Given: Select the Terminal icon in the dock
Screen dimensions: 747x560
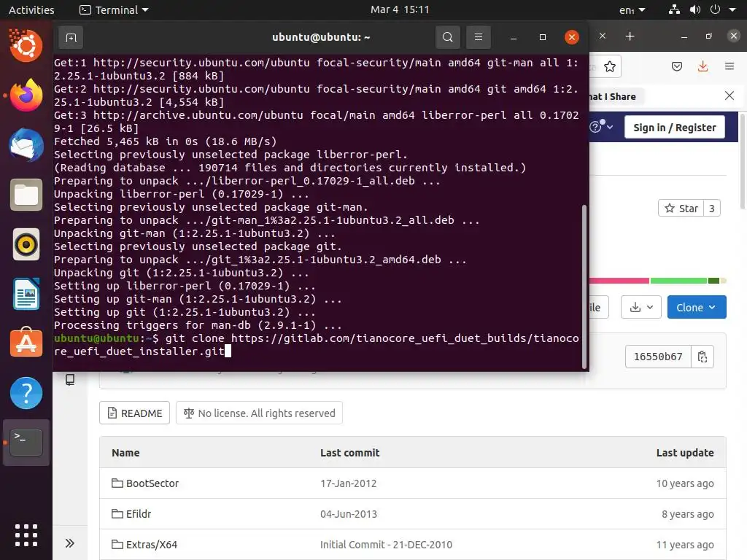Looking at the screenshot, I should click(26, 443).
